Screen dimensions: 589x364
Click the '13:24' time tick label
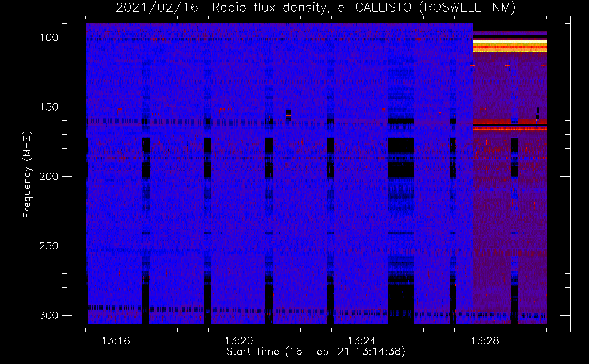pyautogui.click(x=362, y=341)
